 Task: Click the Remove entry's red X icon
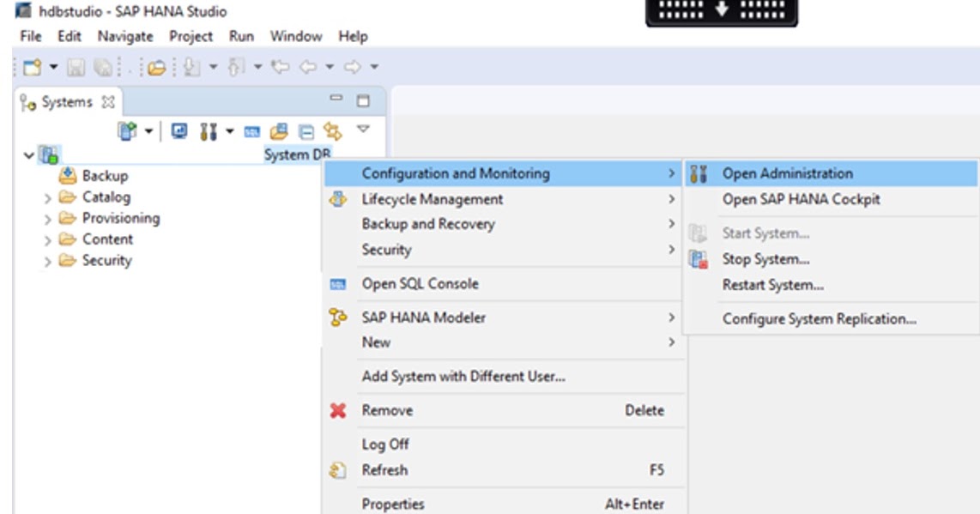coord(338,409)
